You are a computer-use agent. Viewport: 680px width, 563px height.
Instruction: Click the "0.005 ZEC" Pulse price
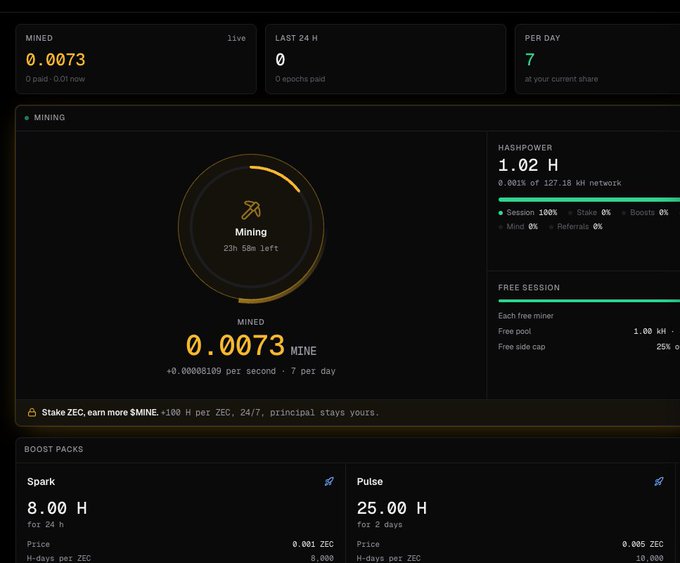click(x=642, y=544)
